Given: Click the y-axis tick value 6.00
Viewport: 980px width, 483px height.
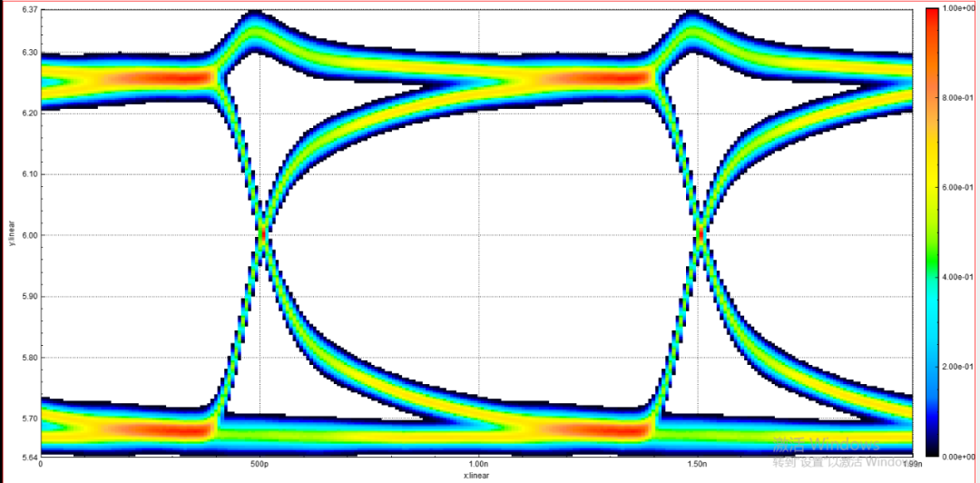Looking at the screenshot, I should tap(31, 236).
